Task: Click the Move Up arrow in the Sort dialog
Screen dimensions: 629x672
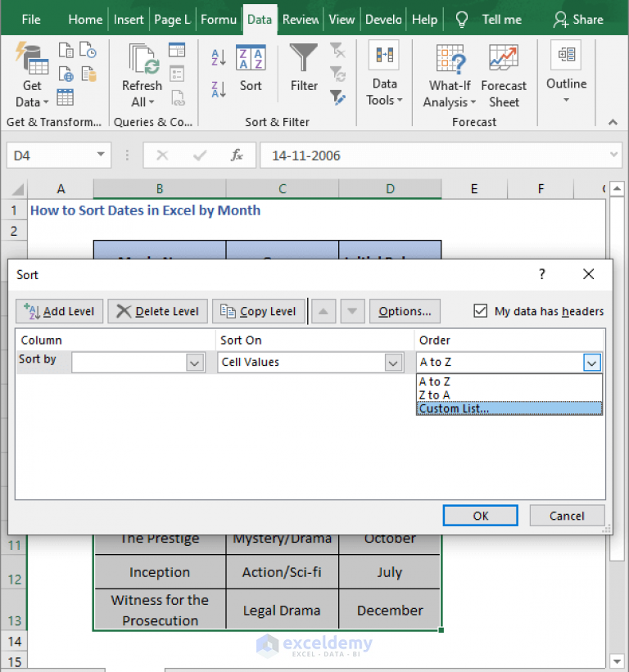Action: coord(324,311)
